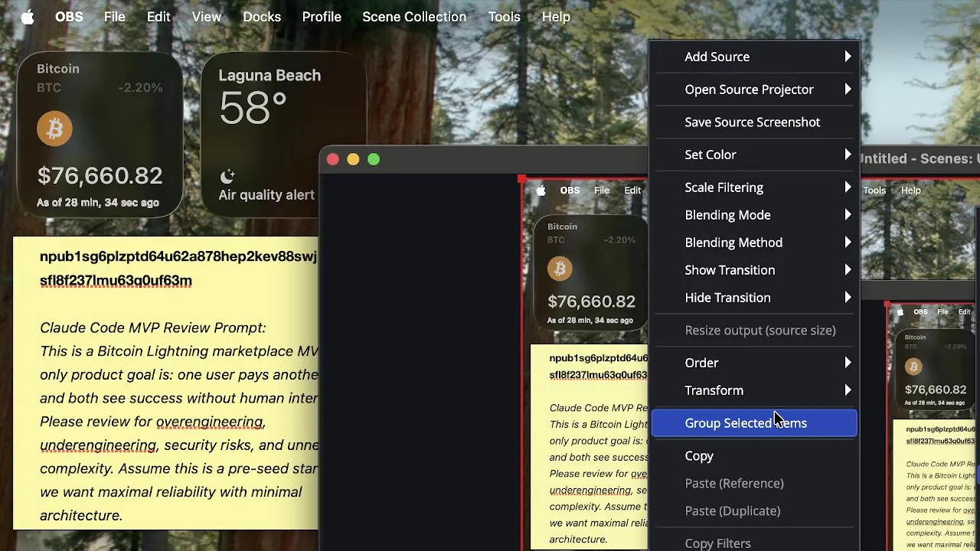Expand the Blending Mode submenu
Viewport: 980px width, 551px height.
pos(754,215)
